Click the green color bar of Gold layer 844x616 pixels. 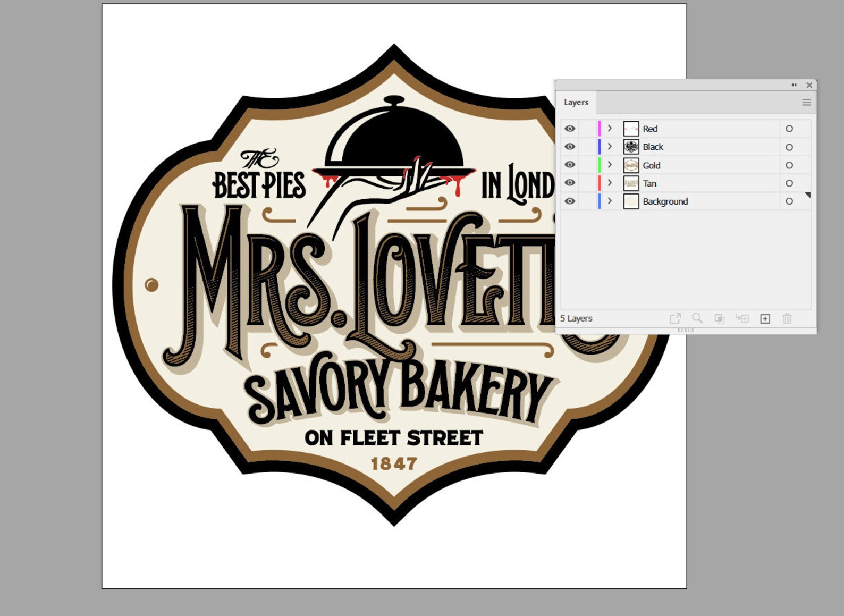[x=600, y=165]
